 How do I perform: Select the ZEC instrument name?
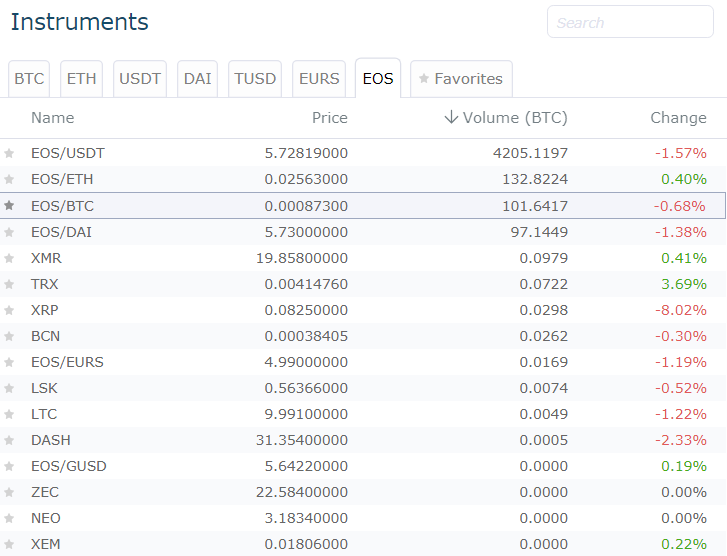point(45,492)
